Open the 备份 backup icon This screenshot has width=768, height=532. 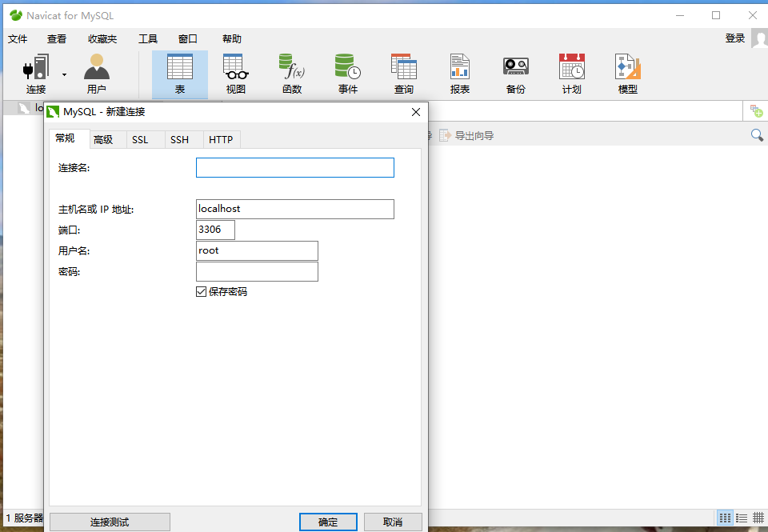coord(516,74)
